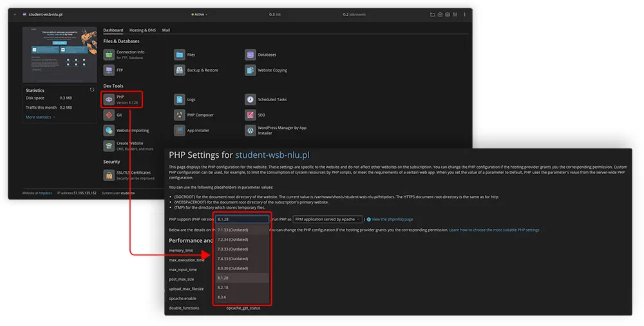The image size is (644, 326).
Task: Choose PHP 8.1.28 in the list
Action: coord(242,278)
